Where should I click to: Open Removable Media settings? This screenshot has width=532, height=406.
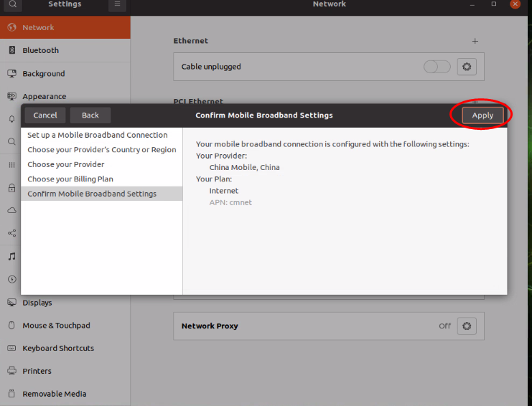click(65, 394)
